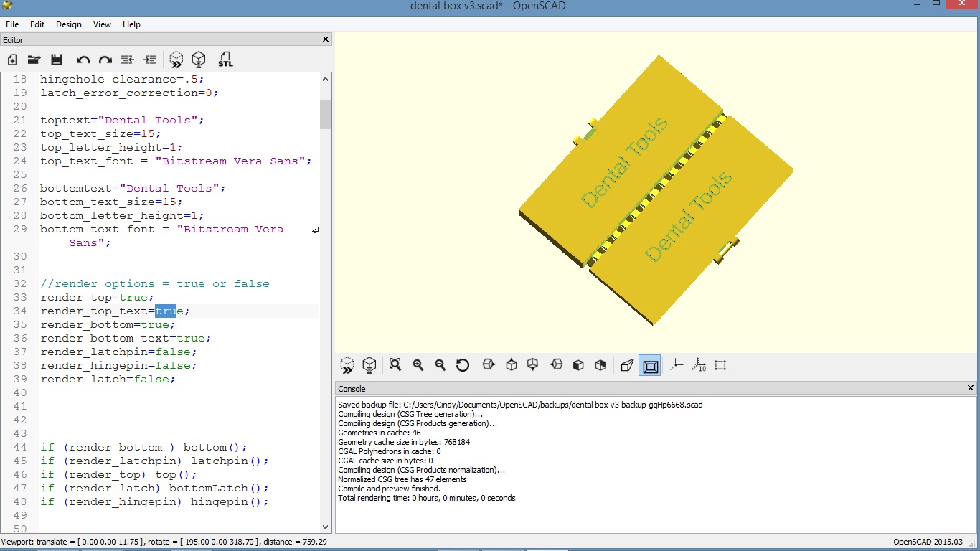
Task: Export the design as STL
Action: point(225,60)
